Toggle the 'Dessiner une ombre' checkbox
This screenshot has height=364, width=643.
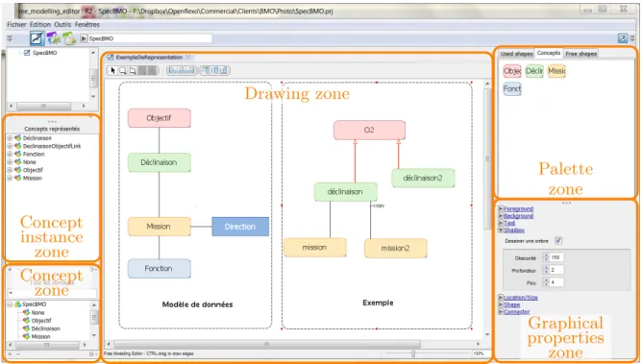tap(558, 241)
